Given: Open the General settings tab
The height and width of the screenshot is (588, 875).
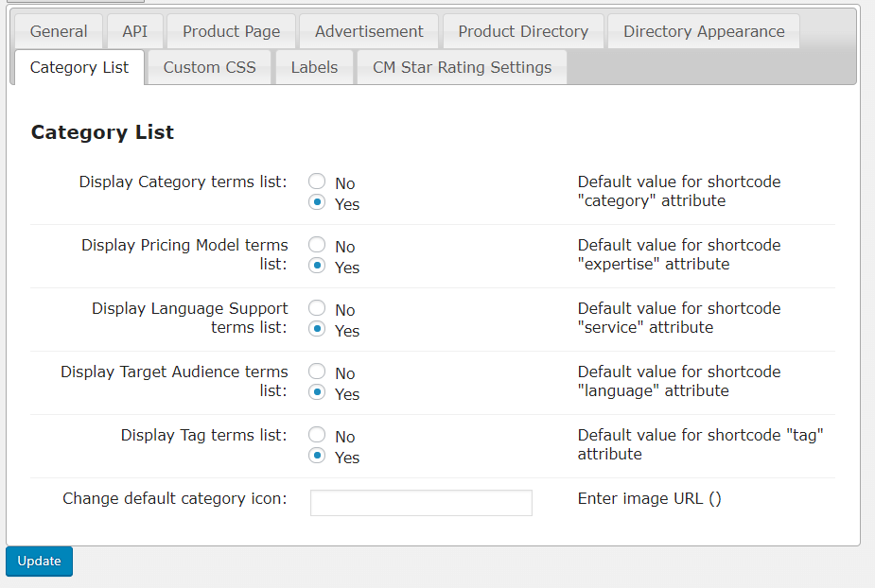Looking at the screenshot, I should [58, 31].
